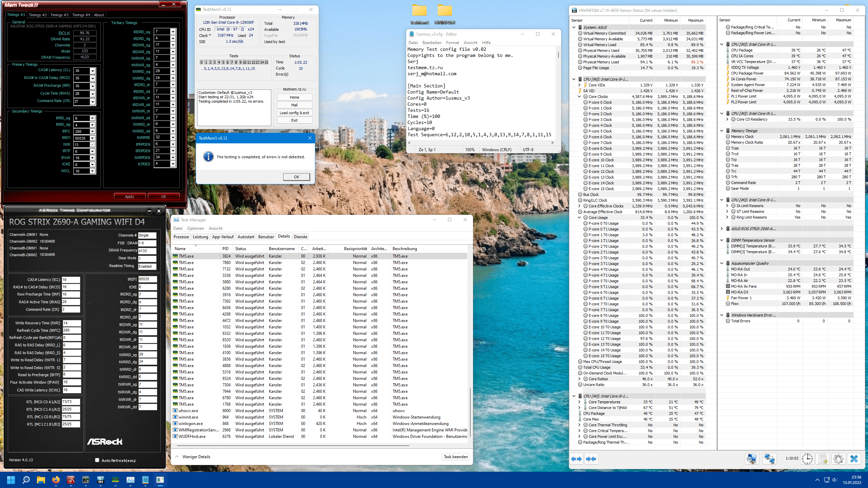
Task: Collapse Memory Timings group in HWiNFO
Action: tap(722, 131)
